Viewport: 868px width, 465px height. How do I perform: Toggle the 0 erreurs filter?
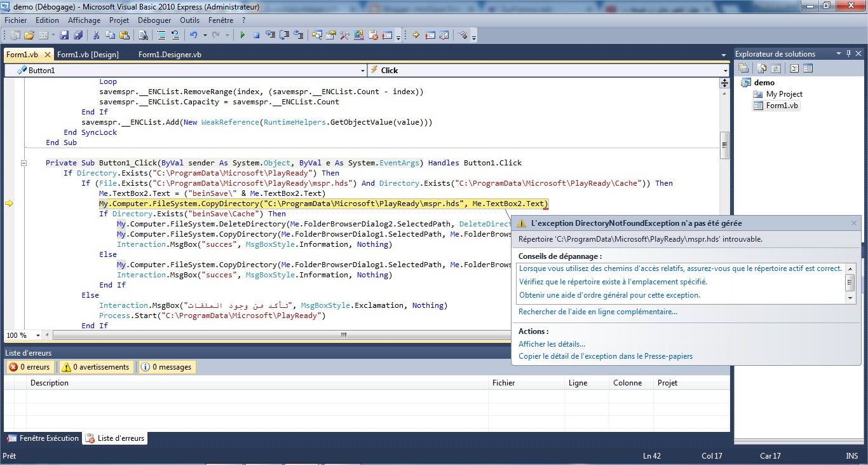[30, 367]
